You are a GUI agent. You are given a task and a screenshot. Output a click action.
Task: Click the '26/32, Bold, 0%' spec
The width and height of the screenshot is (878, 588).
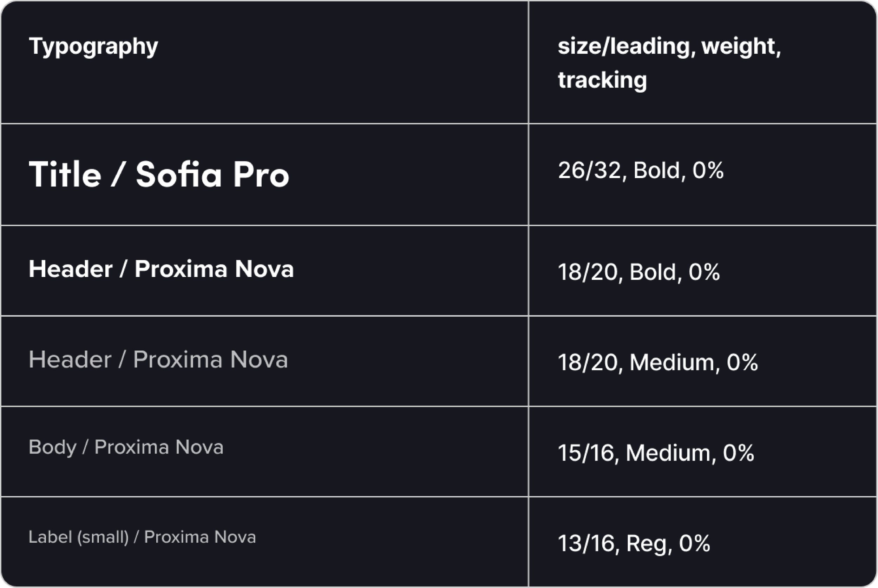click(641, 171)
